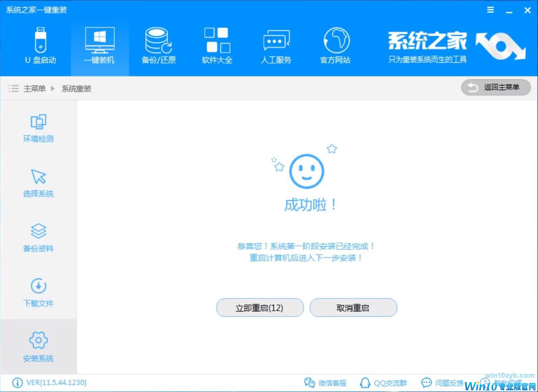This screenshot has height=392, width=538.
Task: Restart now with 立即重启
Action: [x=260, y=307]
